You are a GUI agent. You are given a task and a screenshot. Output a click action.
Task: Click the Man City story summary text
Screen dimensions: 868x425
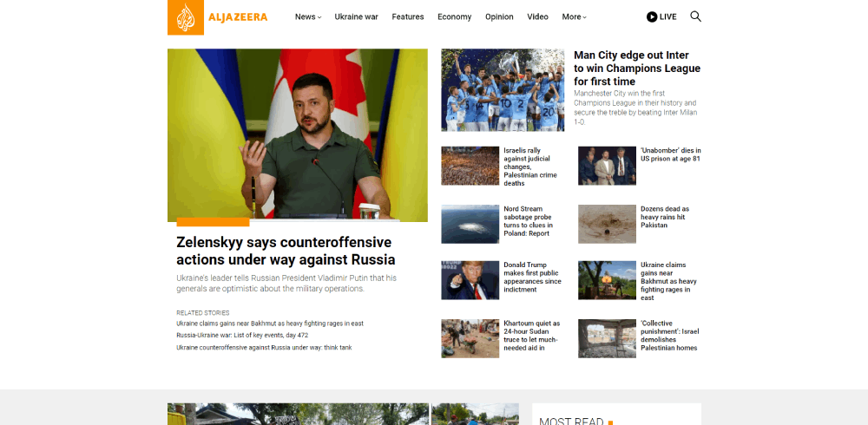[635, 108]
